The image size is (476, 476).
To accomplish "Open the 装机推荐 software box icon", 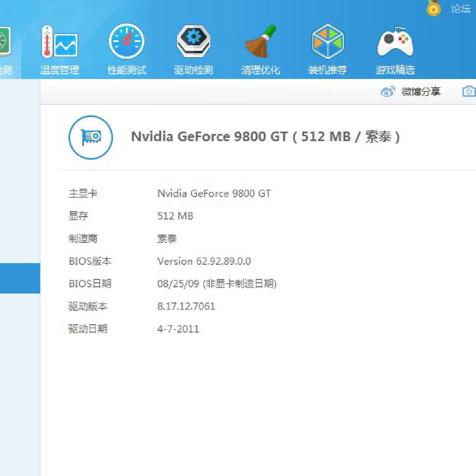I will (328, 42).
